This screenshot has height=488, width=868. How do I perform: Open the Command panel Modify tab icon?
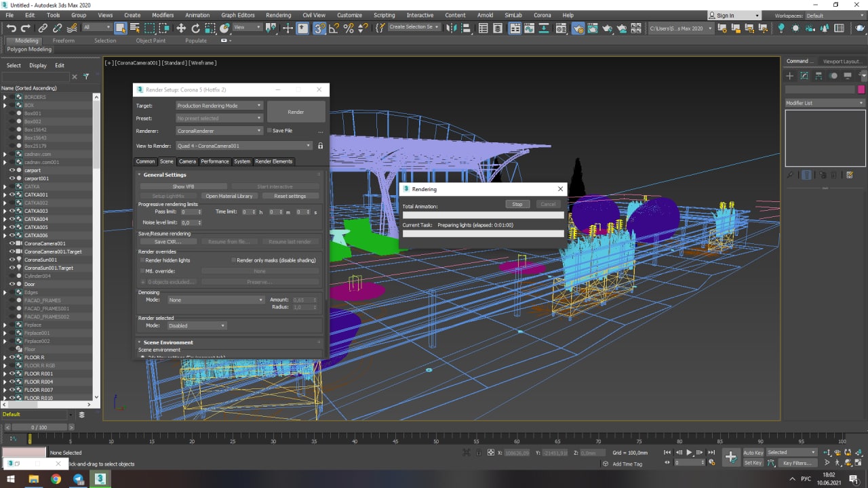(x=804, y=76)
